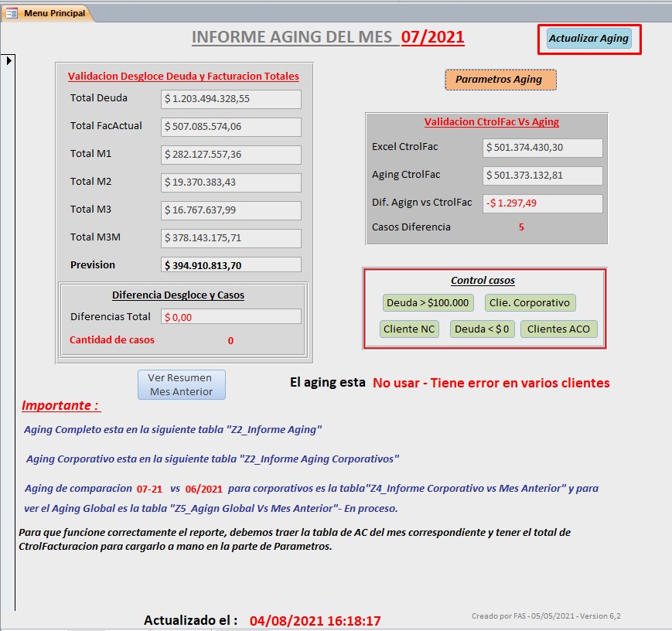The image size is (672, 631).
Task: Select the Clie. Corporativo button
Action: [x=530, y=302]
